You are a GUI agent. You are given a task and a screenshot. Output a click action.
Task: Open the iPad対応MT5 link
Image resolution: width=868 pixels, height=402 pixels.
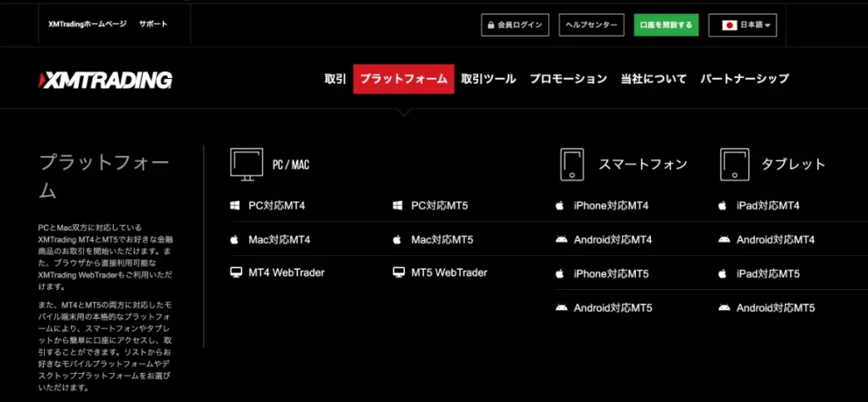click(768, 274)
